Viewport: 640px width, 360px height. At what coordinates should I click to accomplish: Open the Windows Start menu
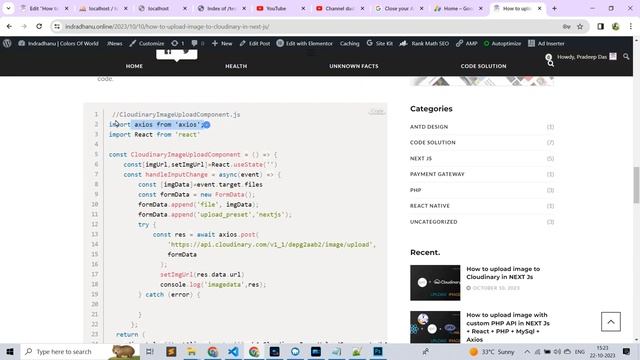(x=10, y=351)
